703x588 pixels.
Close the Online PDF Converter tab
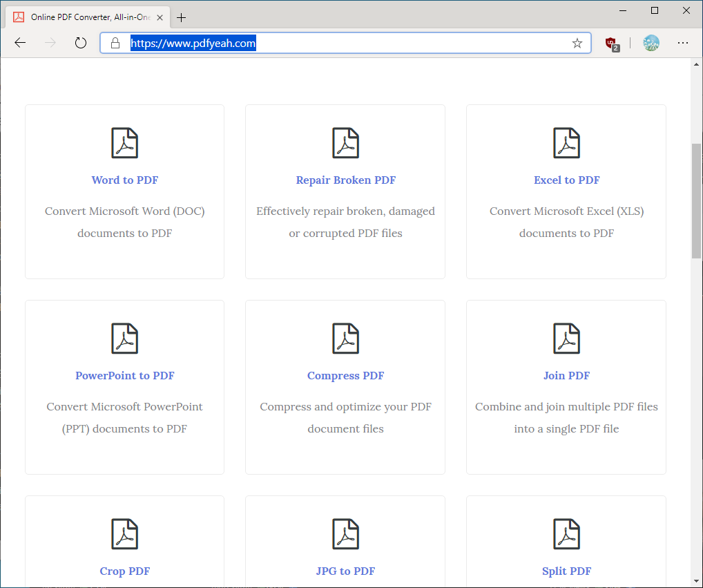pyautogui.click(x=160, y=17)
